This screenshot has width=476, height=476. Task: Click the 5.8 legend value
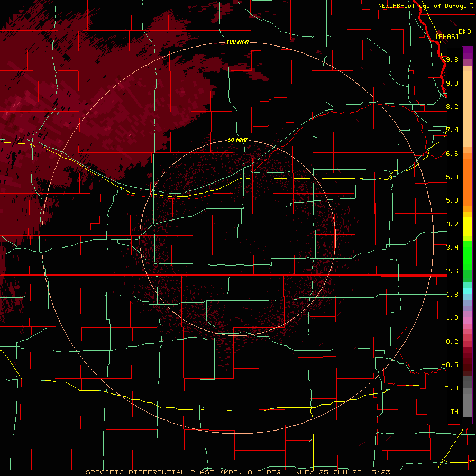(x=452, y=177)
